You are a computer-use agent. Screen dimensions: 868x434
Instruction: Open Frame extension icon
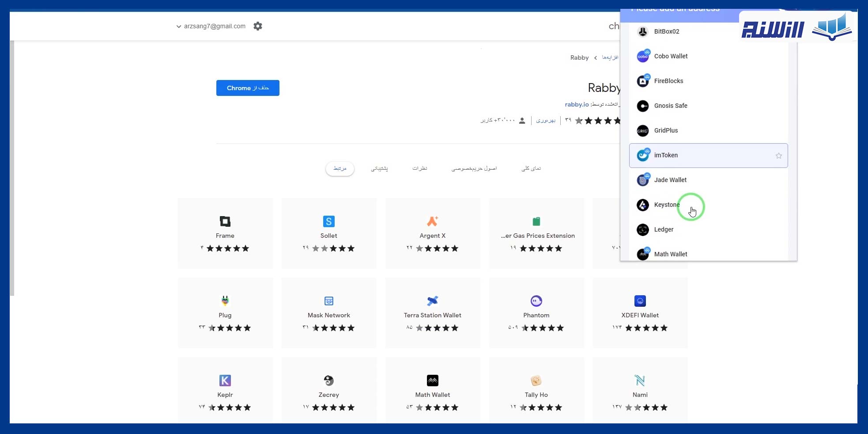tap(225, 221)
